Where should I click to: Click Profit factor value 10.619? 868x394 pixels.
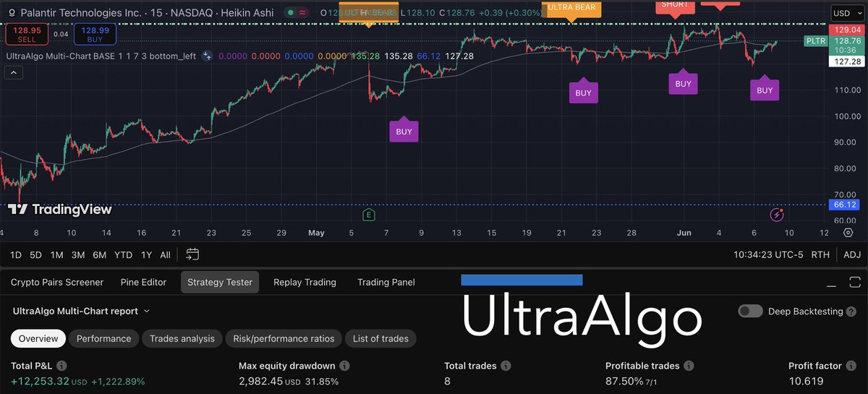coord(806,381)
